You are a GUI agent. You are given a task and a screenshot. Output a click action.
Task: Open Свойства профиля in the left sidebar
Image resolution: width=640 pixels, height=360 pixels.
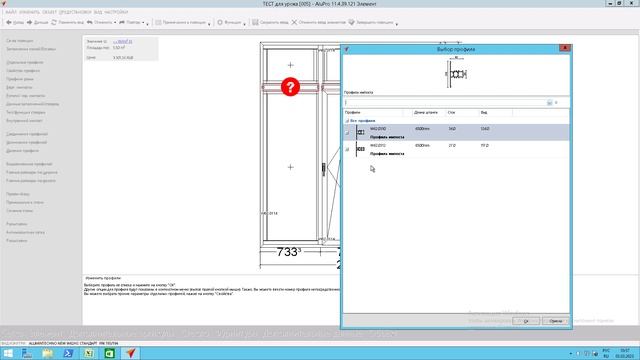coord(23,71)
